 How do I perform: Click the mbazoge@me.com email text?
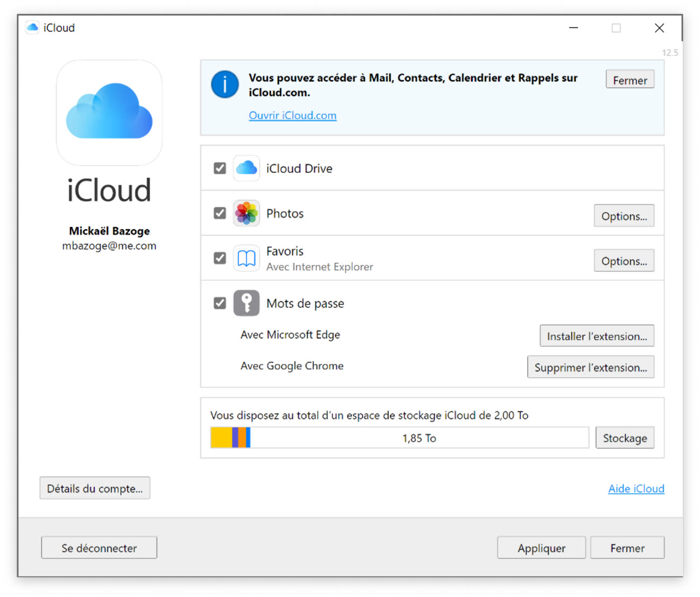(x=109, y=245)
